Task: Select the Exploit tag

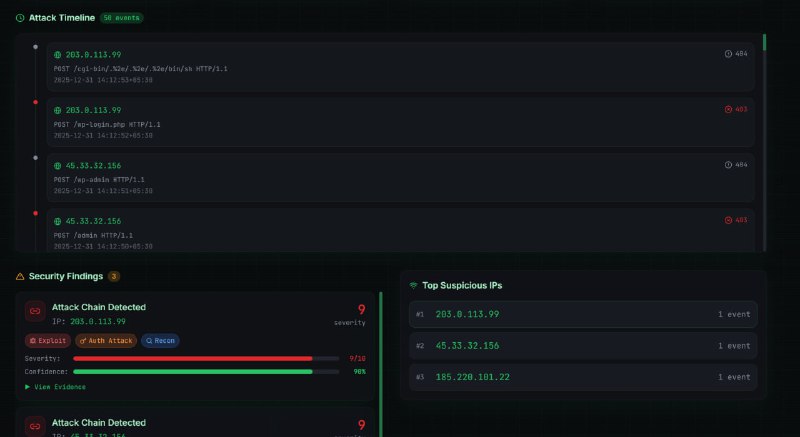Action: click(48, 341)
